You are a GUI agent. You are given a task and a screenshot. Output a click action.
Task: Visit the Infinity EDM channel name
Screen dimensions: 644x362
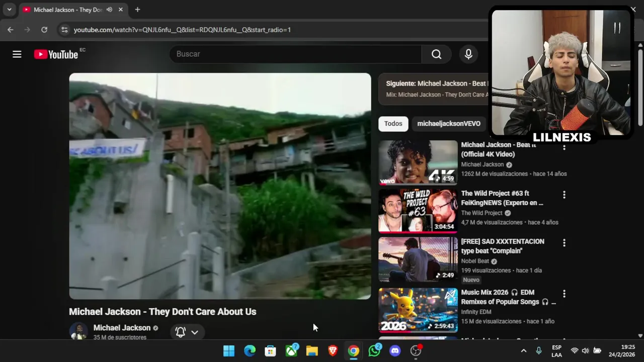click(476, 312)
